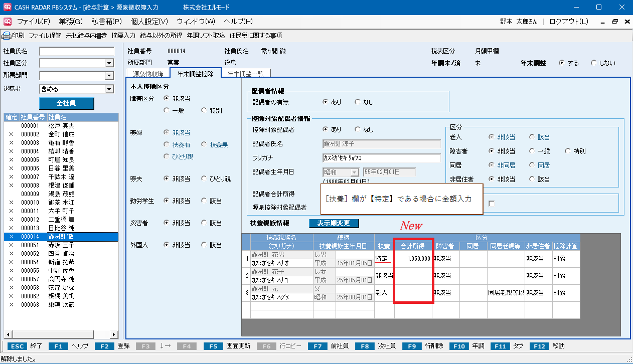Open the 社員区分 dropdown
This screenshot has width=633, height=364.
pyautogui.click(x=109, y=63)
